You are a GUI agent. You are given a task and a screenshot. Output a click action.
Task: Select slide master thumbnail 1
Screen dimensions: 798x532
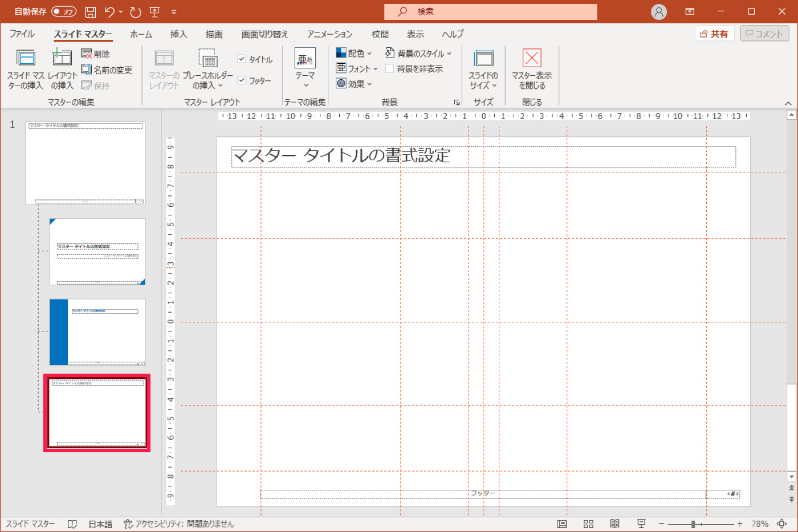(85, 162)
